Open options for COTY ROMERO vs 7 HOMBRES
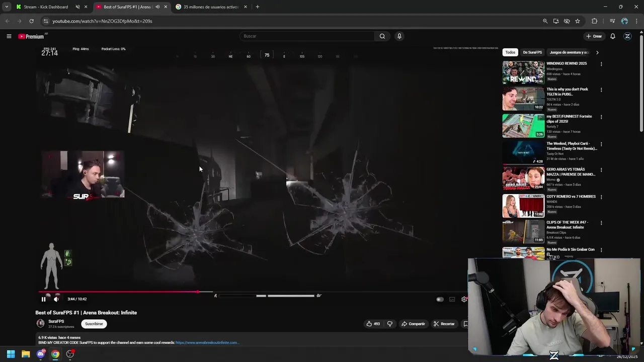Viewport: 644px width, 362px height. tap(601, 197)
